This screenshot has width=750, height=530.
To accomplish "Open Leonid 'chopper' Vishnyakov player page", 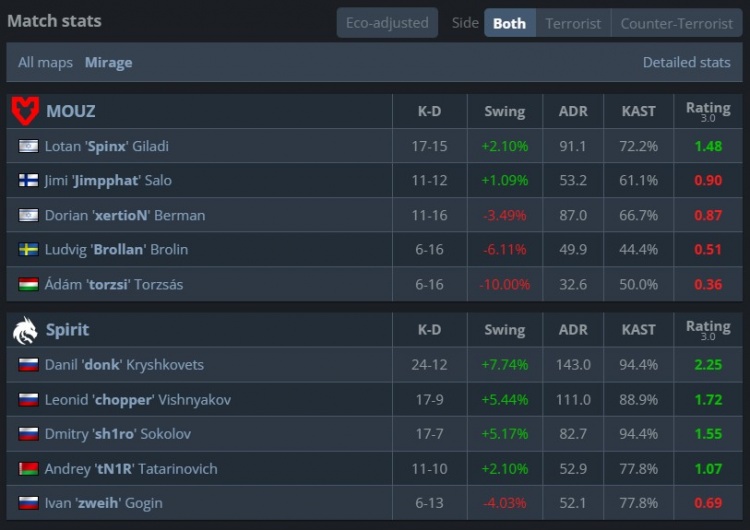I will tap(137, 399).
